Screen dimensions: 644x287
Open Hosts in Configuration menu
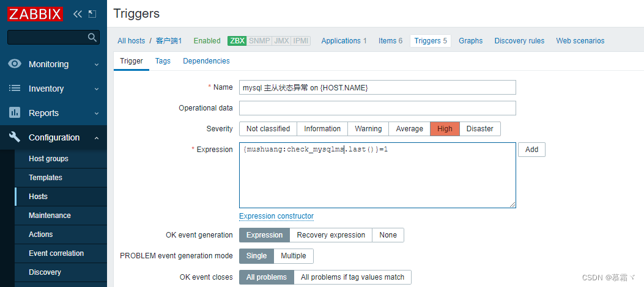click(x=61, y=197)
